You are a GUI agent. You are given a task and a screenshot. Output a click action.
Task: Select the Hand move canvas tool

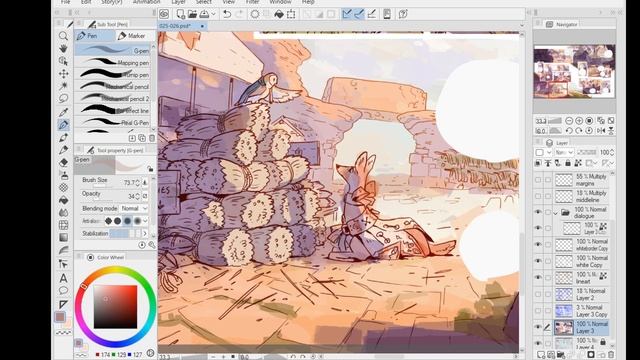63,49
